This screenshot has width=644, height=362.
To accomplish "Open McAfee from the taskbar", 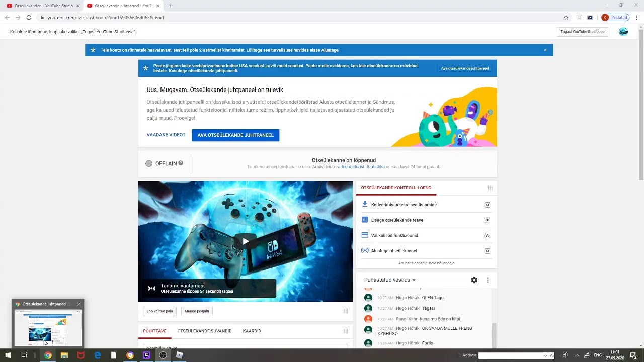I will (x=80, y=355).
